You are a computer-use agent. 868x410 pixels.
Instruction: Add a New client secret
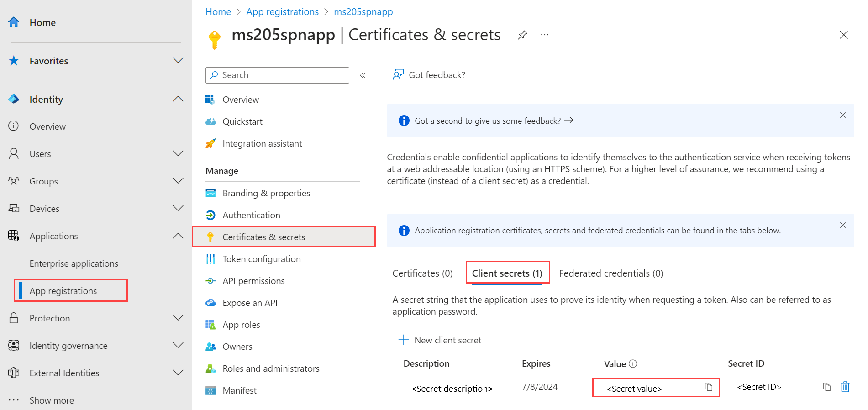click(x=440, y=340)
